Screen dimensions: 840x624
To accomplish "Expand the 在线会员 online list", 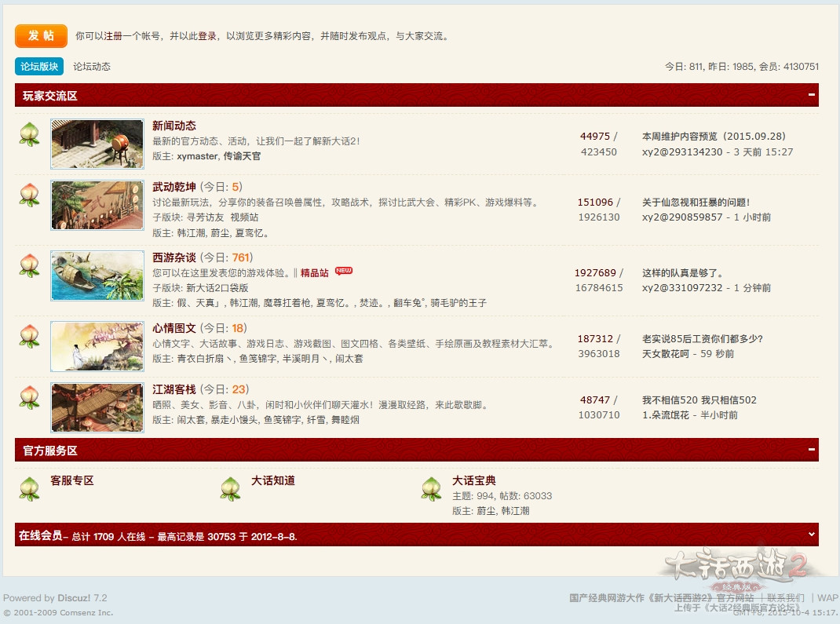I will [x=811, y=534].
